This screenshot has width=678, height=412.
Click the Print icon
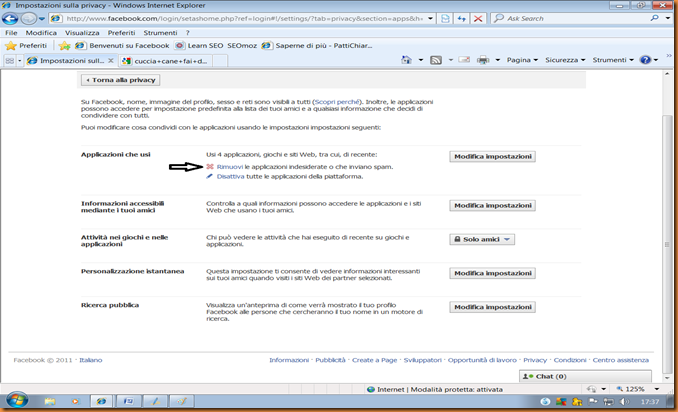click(483, 60)
